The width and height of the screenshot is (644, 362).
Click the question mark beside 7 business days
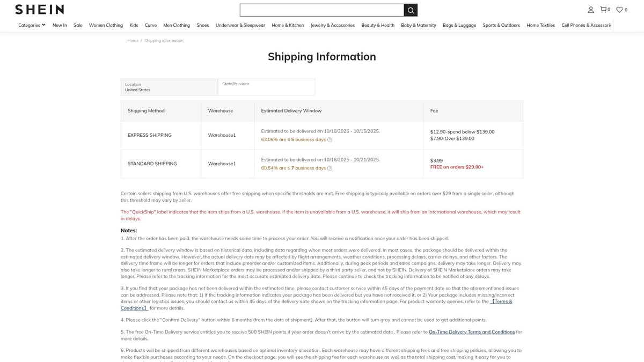click(x=330, y=168)
